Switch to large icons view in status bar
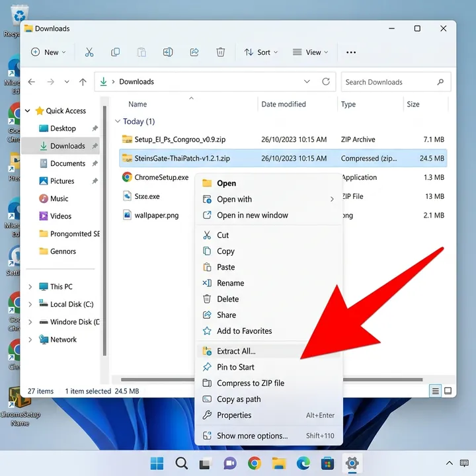The height and width of the screenshot is (476, 476). 448,391
